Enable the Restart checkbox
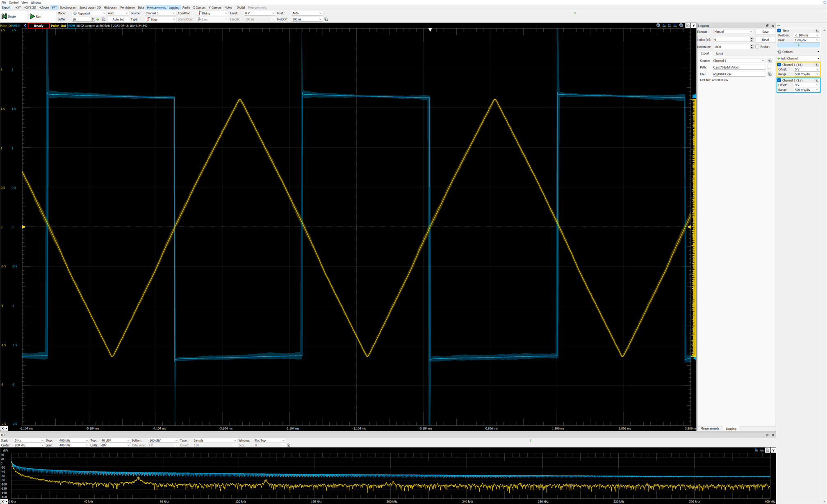The width and height of the screenshot is (827, 504). (x=757, y=47)
